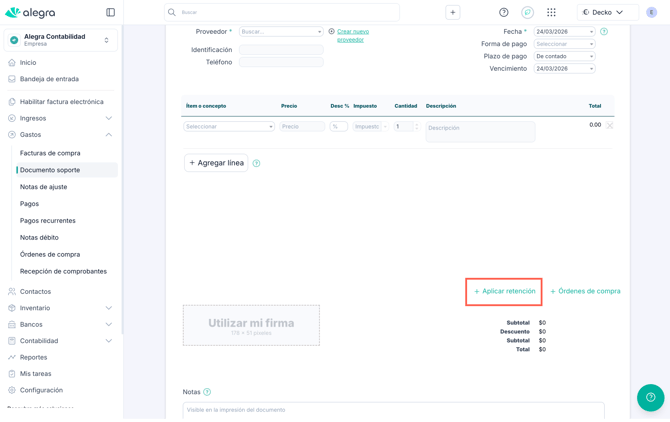Click Crear nuevo proveedor link
This screenshot has height=422, width=670.
(352, 35)
